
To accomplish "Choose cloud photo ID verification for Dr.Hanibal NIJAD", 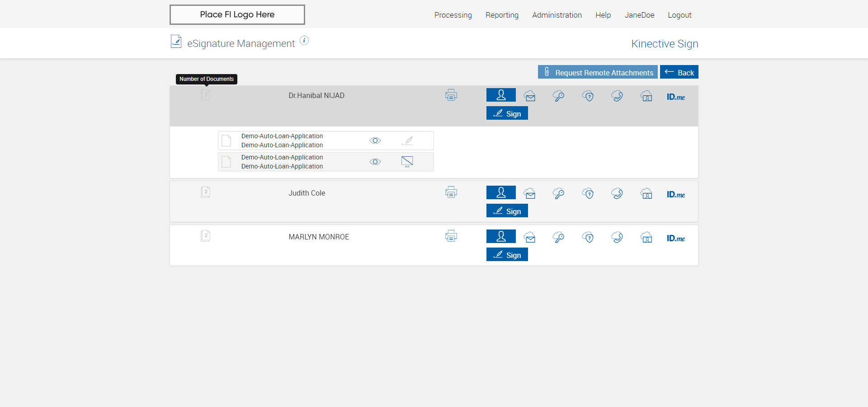I will click(646, 96).
